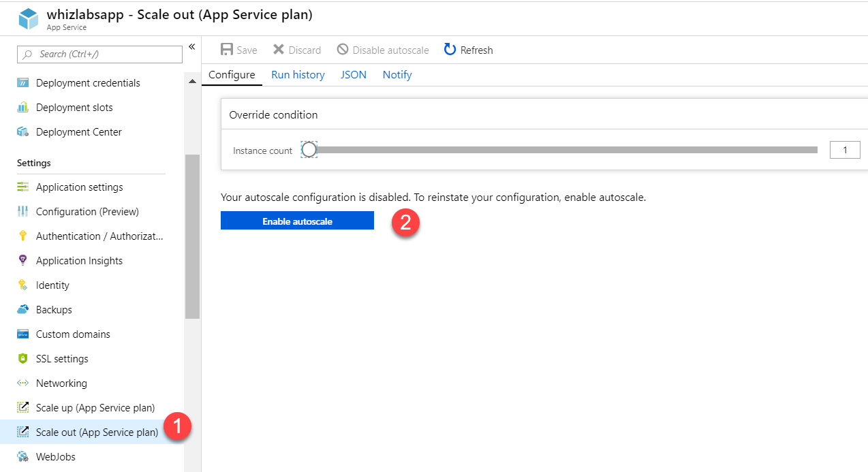The image size is (868, 472).
Task: Click the whizlabsapp App Service cube icon
Action: coord(29,19)
